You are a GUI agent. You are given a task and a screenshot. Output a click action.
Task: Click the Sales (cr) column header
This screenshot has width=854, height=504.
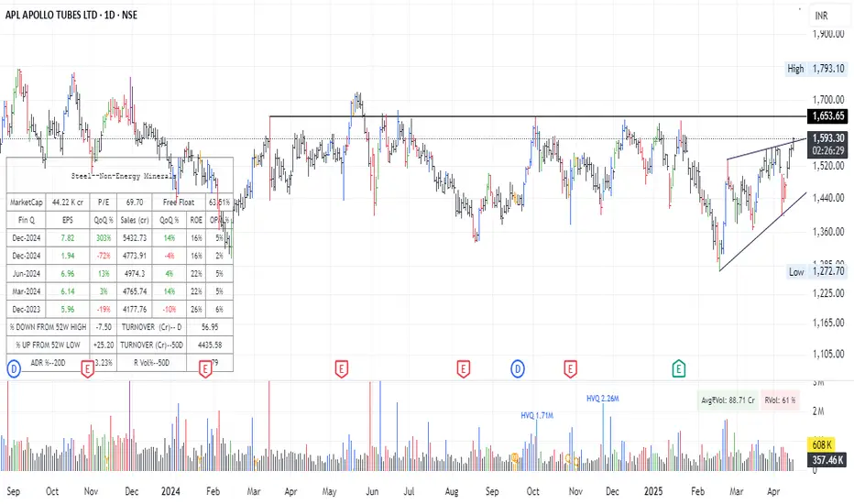click(135, 220)
